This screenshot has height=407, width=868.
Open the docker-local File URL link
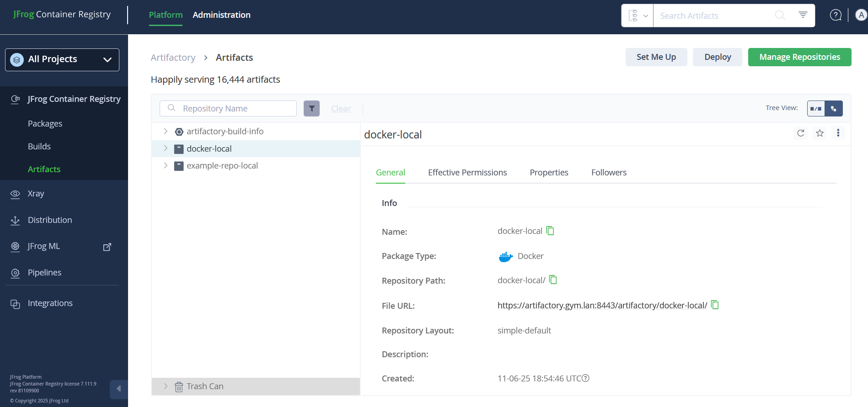tap(602, 305)
